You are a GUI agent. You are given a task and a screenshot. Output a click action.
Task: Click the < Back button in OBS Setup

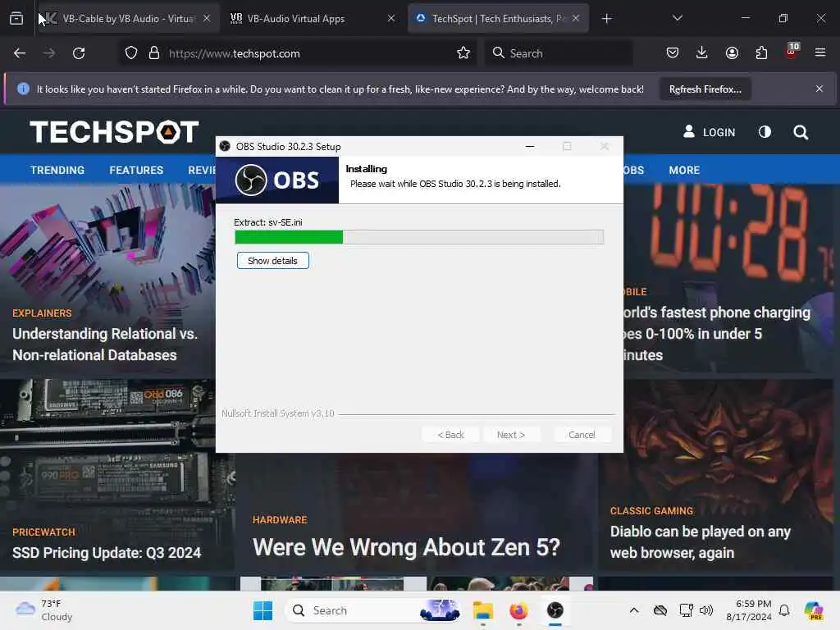click(450, 435)
